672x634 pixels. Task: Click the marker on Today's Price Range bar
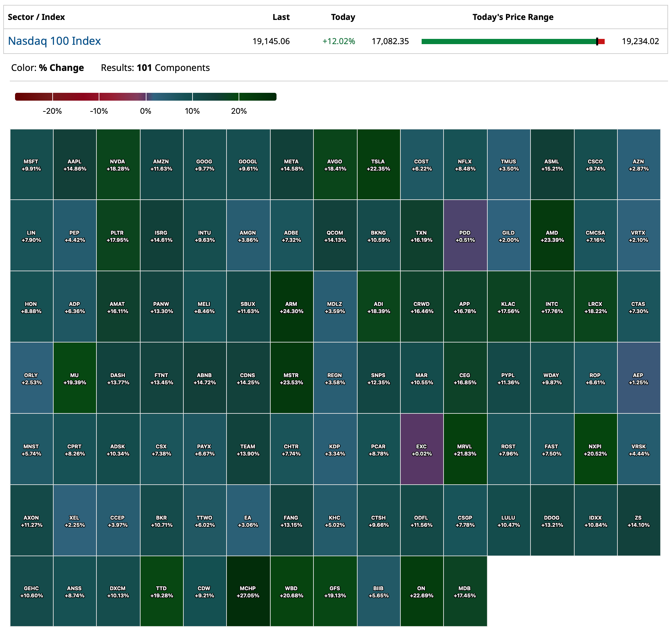tap(597, 42)
